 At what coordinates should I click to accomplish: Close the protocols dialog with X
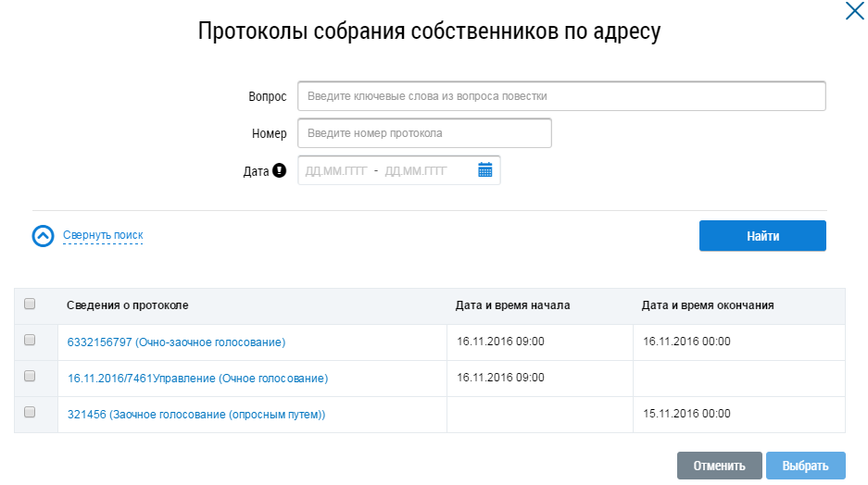pyautogui.click(x=853, y=11)
